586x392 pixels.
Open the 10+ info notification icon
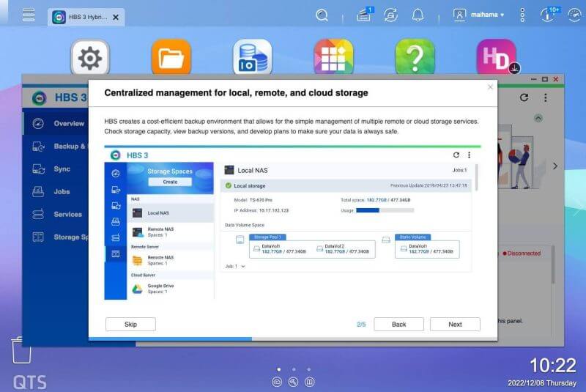(549, 14)
